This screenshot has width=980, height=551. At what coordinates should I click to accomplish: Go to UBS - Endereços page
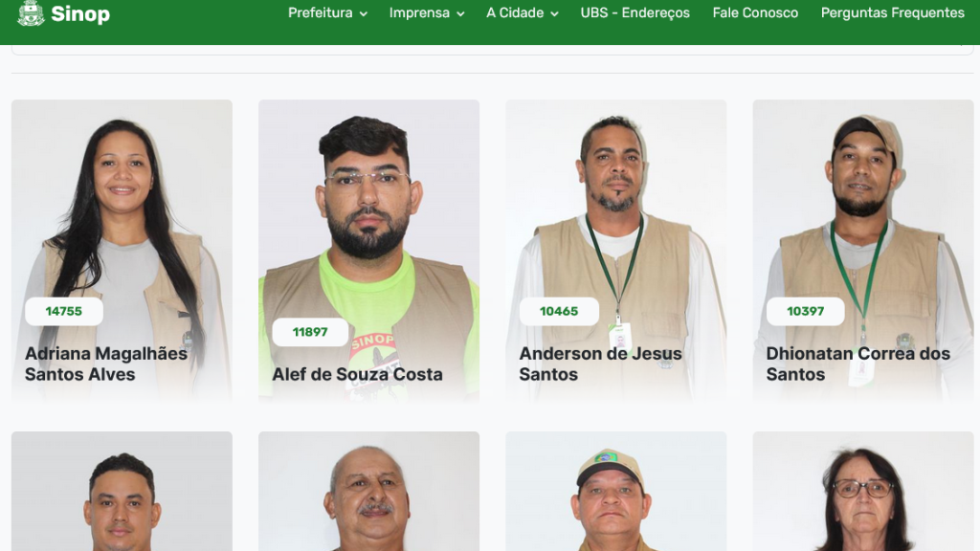[635, 13]
